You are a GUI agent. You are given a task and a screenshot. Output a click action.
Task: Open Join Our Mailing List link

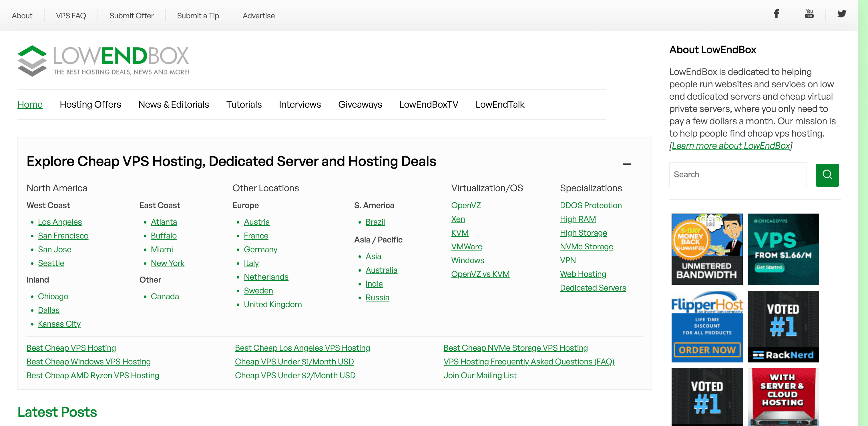coord(479,375)
